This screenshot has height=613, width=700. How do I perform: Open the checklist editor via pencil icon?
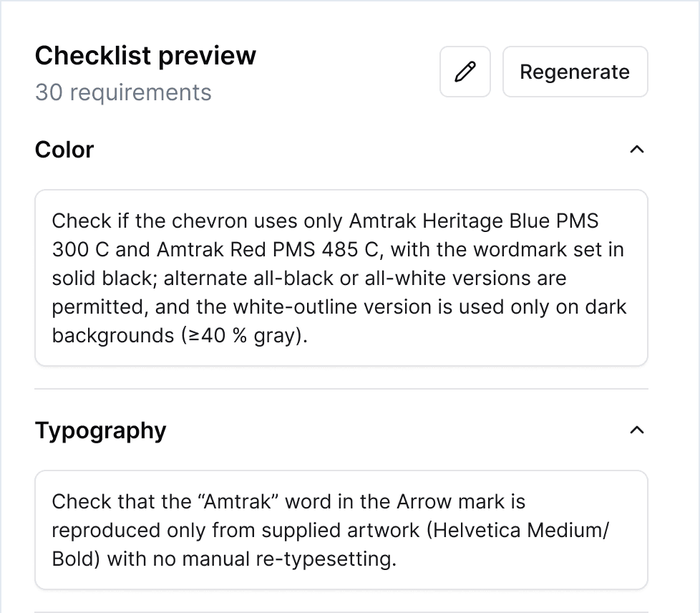pos(465,72)
